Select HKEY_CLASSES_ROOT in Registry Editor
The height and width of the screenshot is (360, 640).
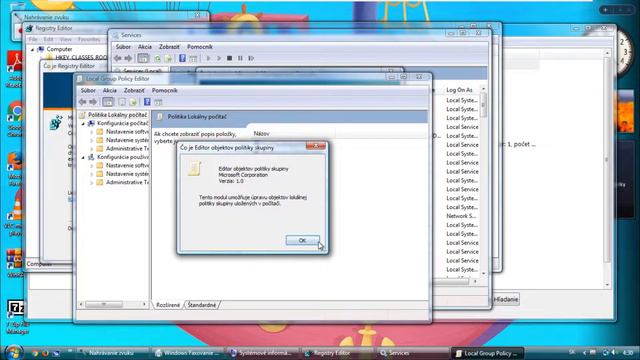[81, 57]
